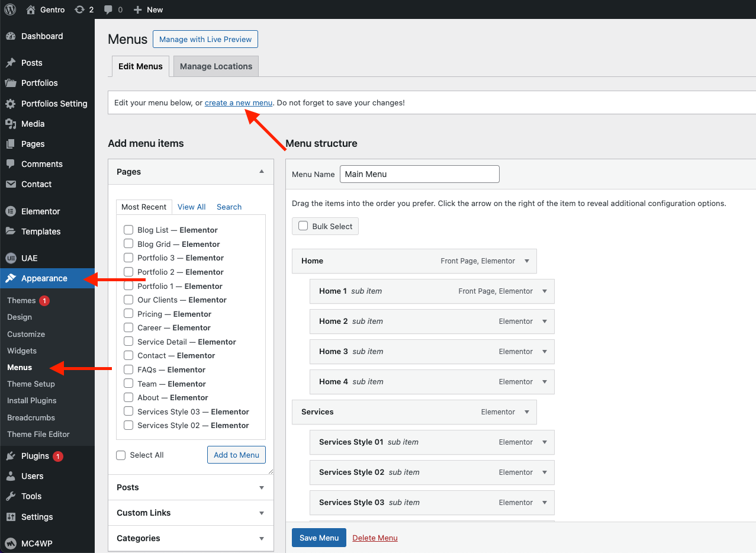Click the Plugins plug icon in sidebar
The image size is (756, 553).
point(11,456)
